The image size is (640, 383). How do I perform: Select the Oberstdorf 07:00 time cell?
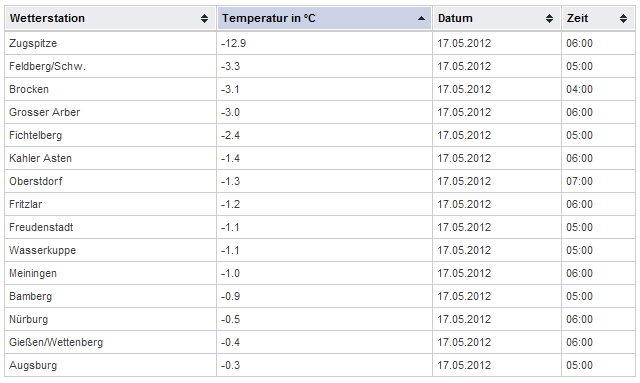[x=598, y=181]
